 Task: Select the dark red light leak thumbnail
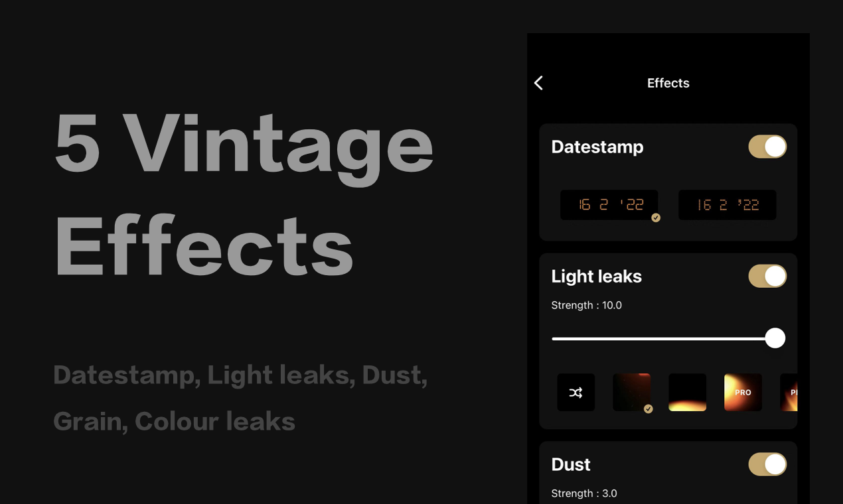click(x=631, y=391)
